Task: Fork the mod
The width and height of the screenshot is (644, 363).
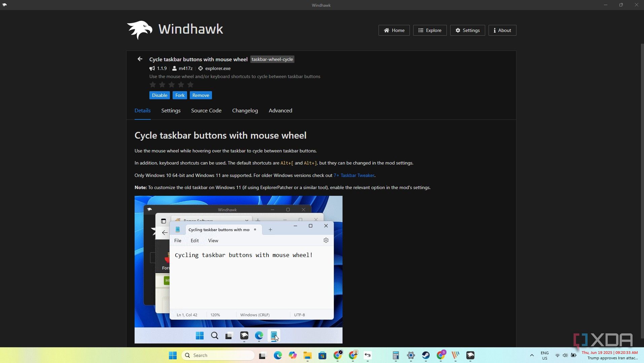Action: (x=180, y=95)
